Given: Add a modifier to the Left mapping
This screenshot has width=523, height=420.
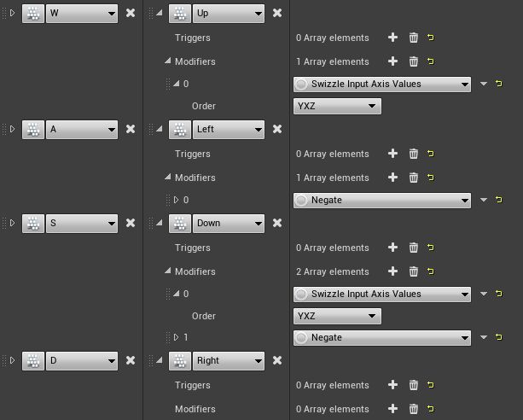Looking at the screenshot, I should [392, 178].
